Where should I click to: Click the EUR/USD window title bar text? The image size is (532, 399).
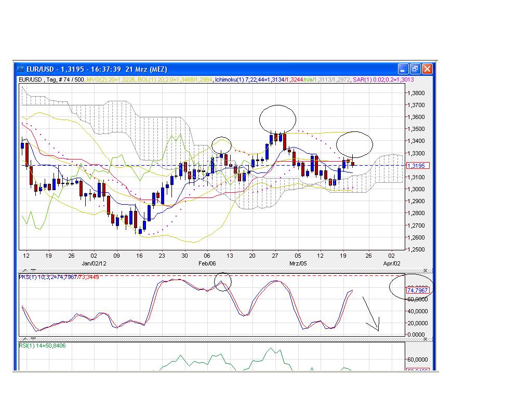[x=97, y=69]
